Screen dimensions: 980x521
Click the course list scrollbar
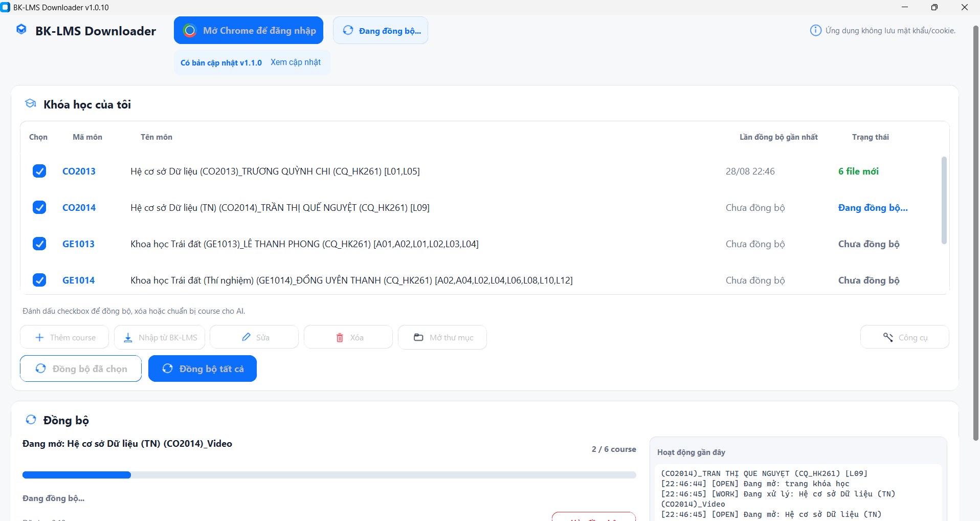[944, 200]
